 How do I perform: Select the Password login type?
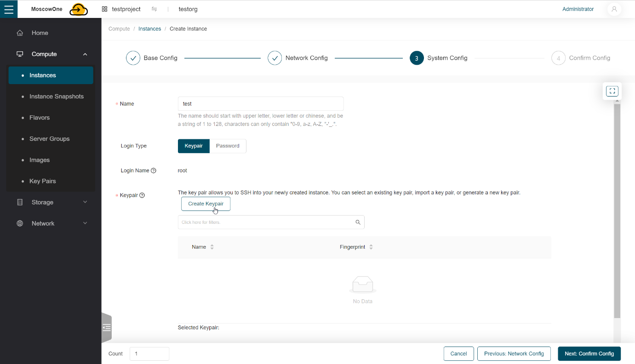[228, 146]
